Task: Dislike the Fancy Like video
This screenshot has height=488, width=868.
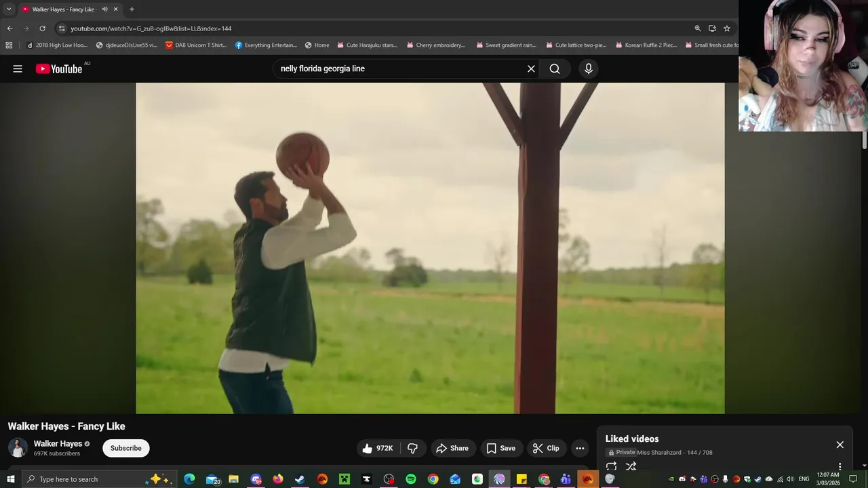Action: click(x=412, y=448)
